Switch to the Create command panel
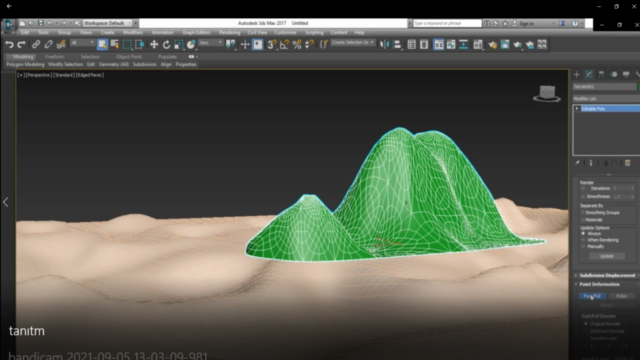640x360 pixels. tap(577, 74)
